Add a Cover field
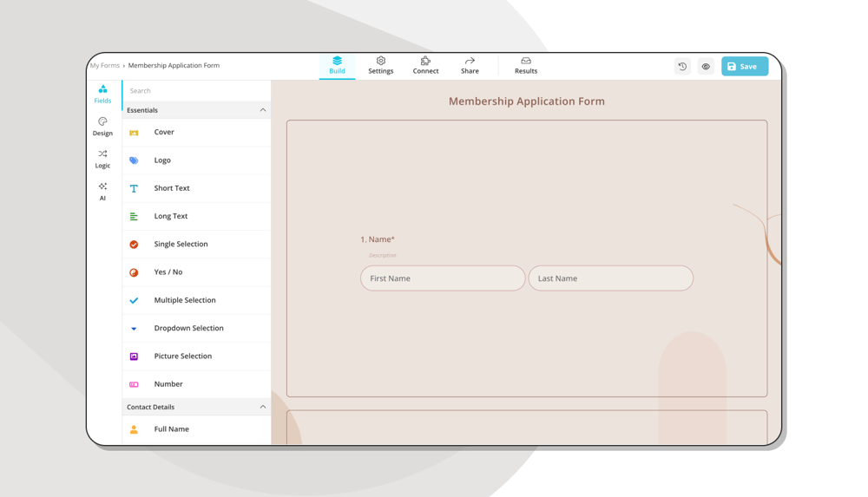The width and height of the screenshot is (868, 497). coord(164,133)
